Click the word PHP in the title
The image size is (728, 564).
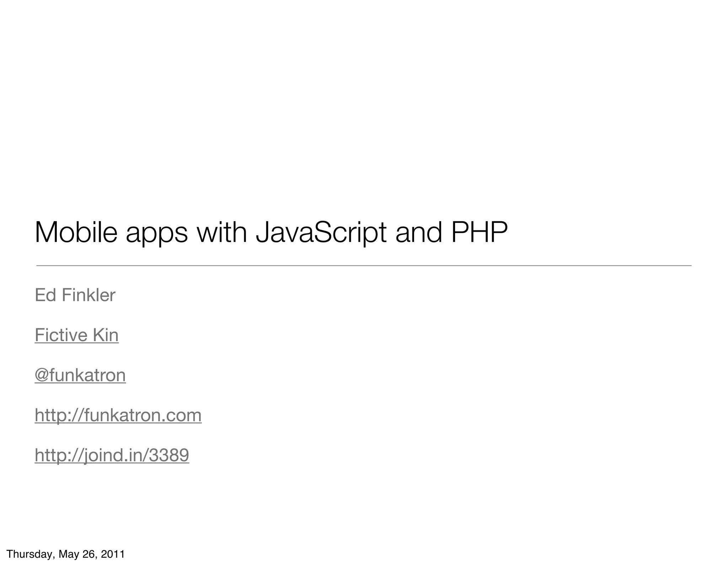click(x=480, y=233)
